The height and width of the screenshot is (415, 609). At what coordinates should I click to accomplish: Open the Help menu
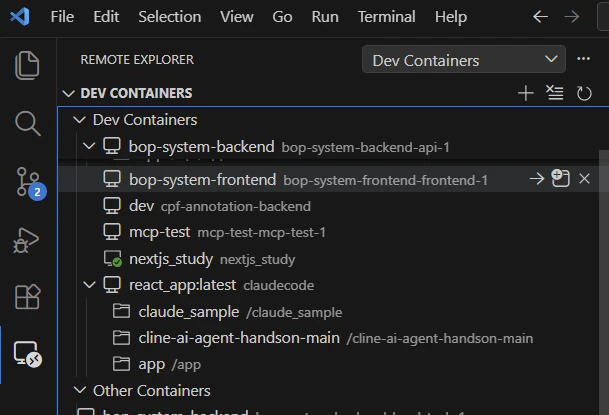point(451,17)
